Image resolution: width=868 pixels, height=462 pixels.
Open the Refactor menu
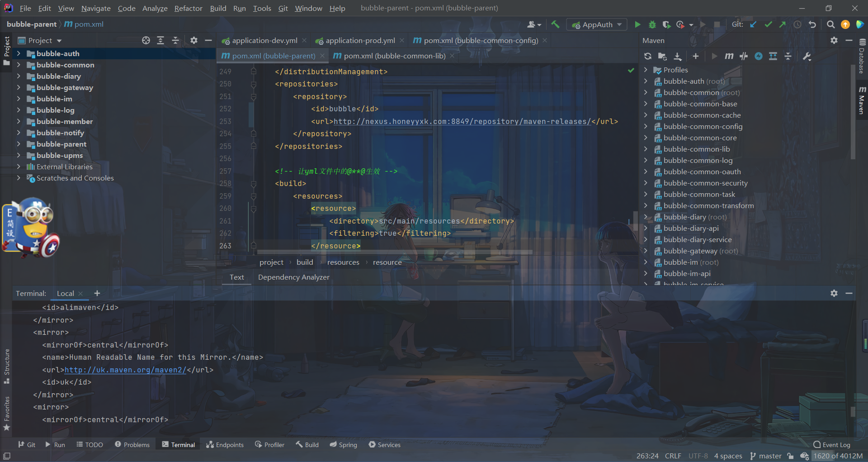(x=188, y=8)
